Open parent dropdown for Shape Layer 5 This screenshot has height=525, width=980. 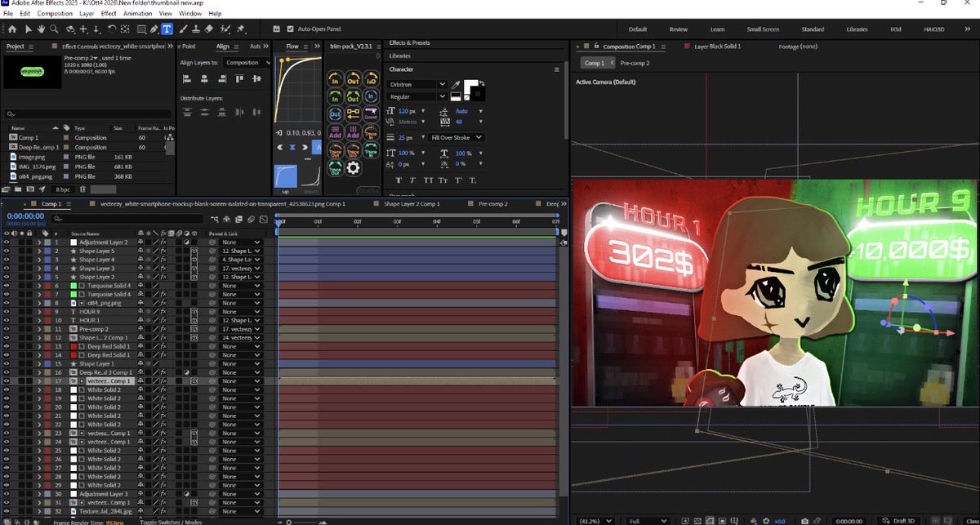click(x=241, y=251)
